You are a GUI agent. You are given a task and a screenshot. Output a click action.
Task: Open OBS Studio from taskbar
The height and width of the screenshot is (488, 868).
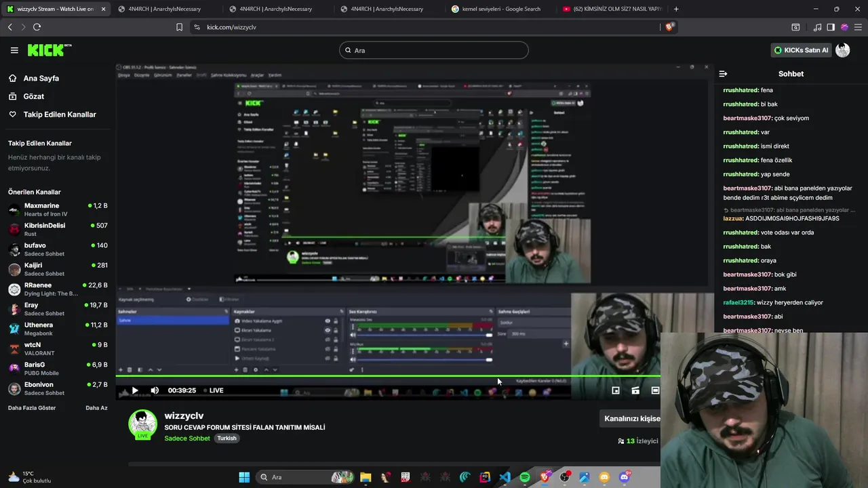(x=564, y=477)
